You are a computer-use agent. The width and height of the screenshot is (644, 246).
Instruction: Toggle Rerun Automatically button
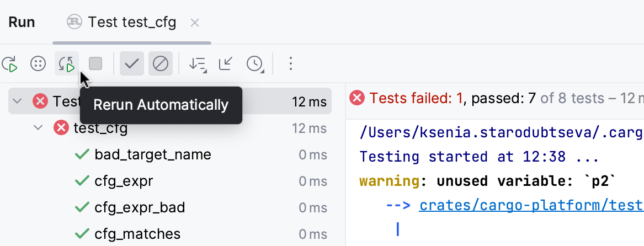point(67,64)
